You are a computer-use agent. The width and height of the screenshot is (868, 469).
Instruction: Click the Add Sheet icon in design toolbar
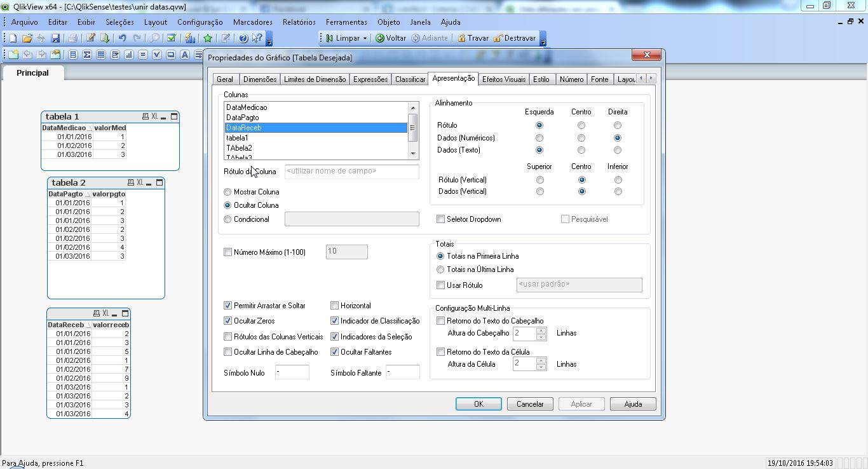tap(13, 55)
